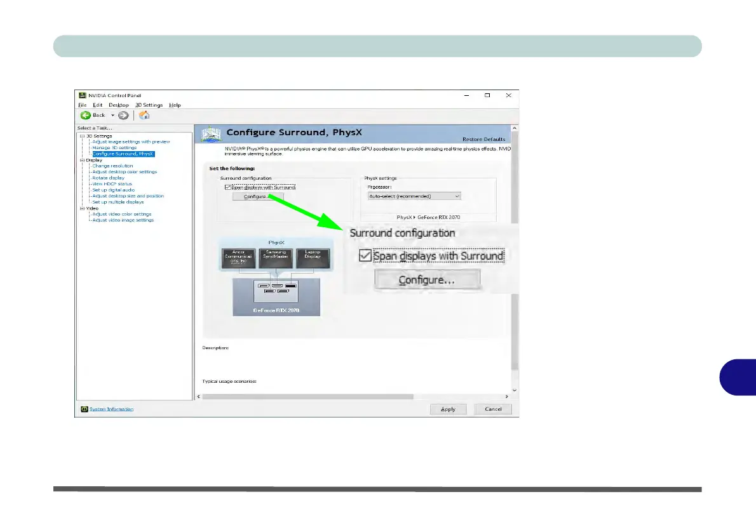
Task: Collapse the Video tree node
Action: point(82,209)
